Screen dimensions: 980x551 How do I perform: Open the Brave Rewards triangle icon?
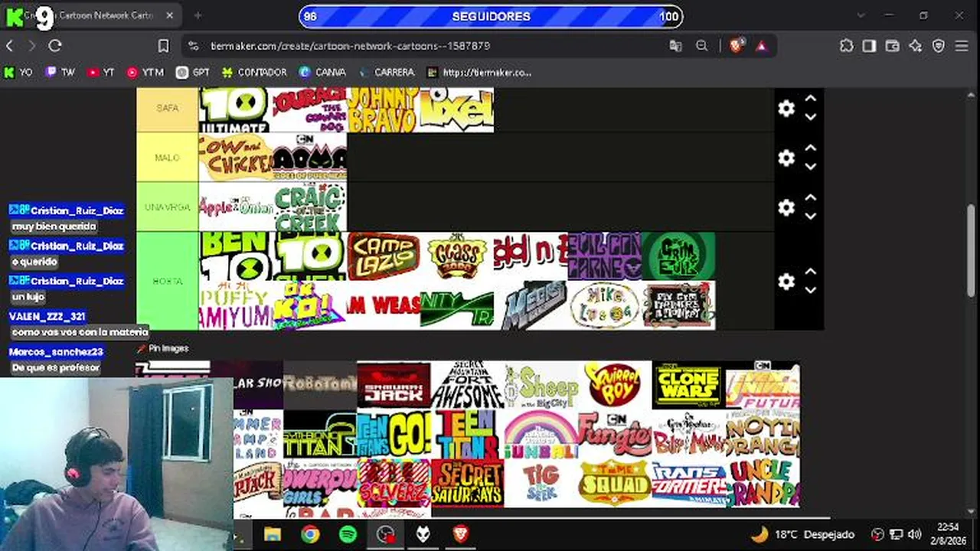click(761, 46)
